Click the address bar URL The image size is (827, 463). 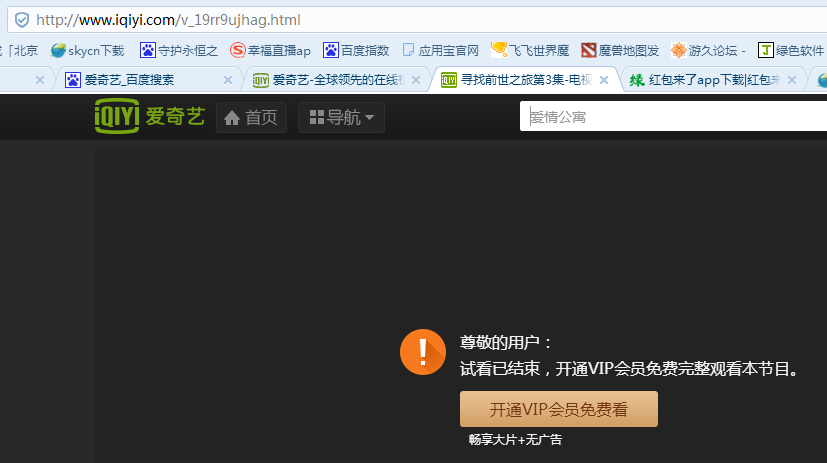(168, 20)
